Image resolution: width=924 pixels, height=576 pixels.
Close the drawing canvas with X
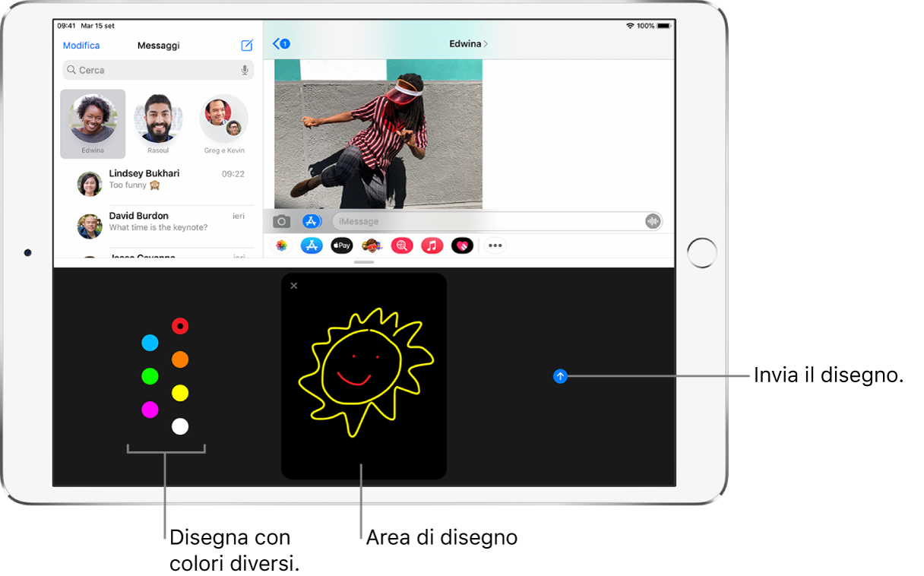[294, 286]
